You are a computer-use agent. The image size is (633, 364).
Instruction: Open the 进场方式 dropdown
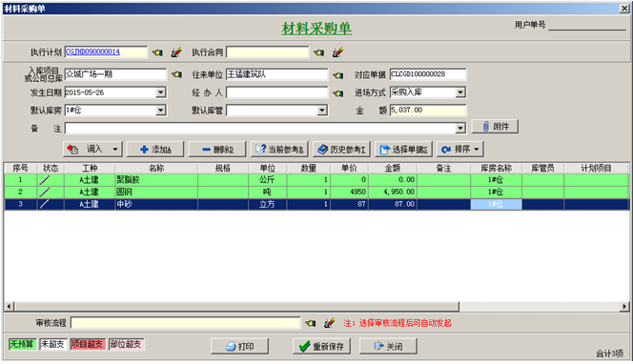point(460,92)
